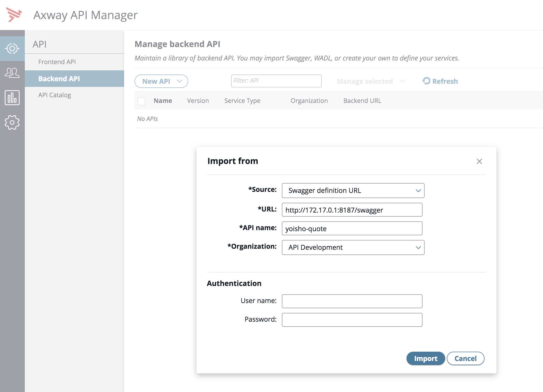Screen dimensions: 543x392
Task: Click the URL input field
Action: pos(352,210)
